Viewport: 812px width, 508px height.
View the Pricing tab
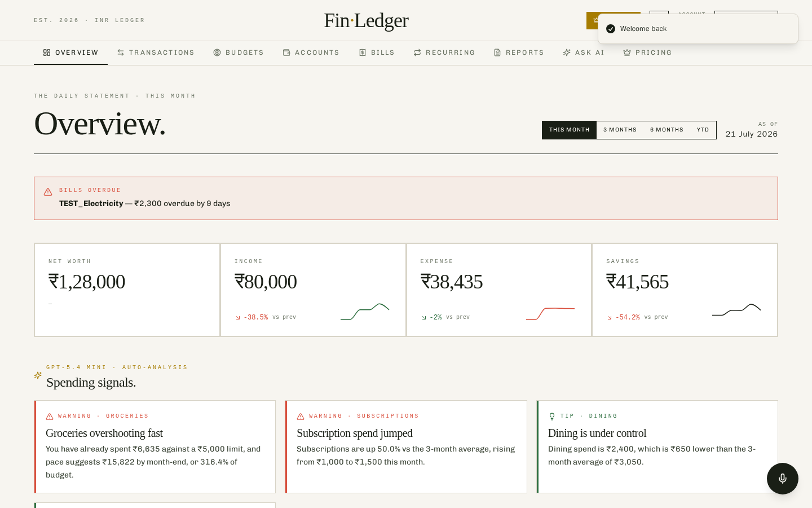coord(647,52)
